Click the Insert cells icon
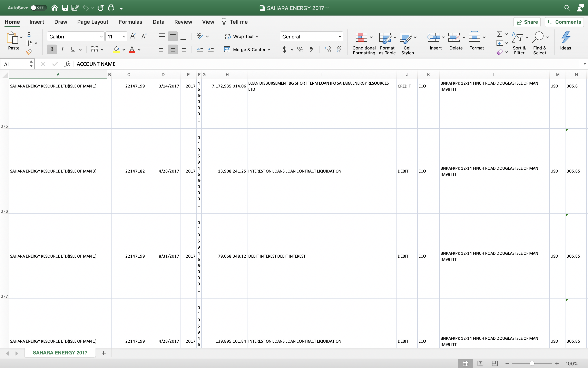588x368 pixels. (x=434, y=37)
